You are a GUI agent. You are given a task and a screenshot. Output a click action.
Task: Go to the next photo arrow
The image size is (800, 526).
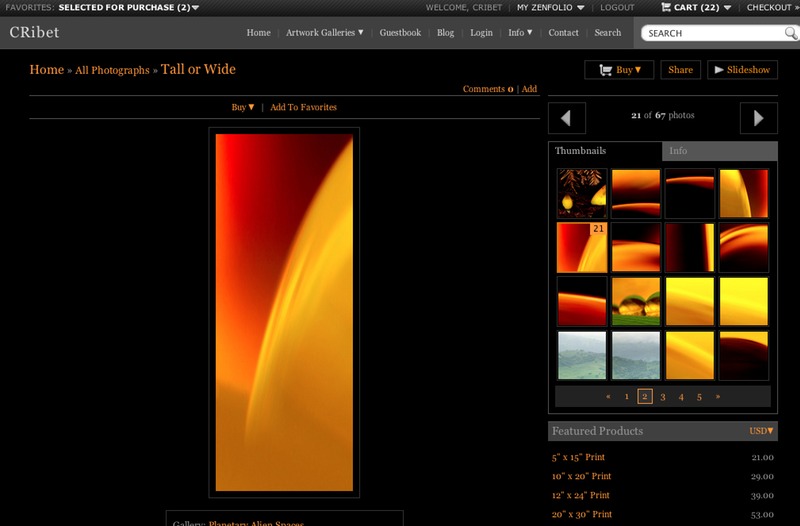tap(758, 118)
